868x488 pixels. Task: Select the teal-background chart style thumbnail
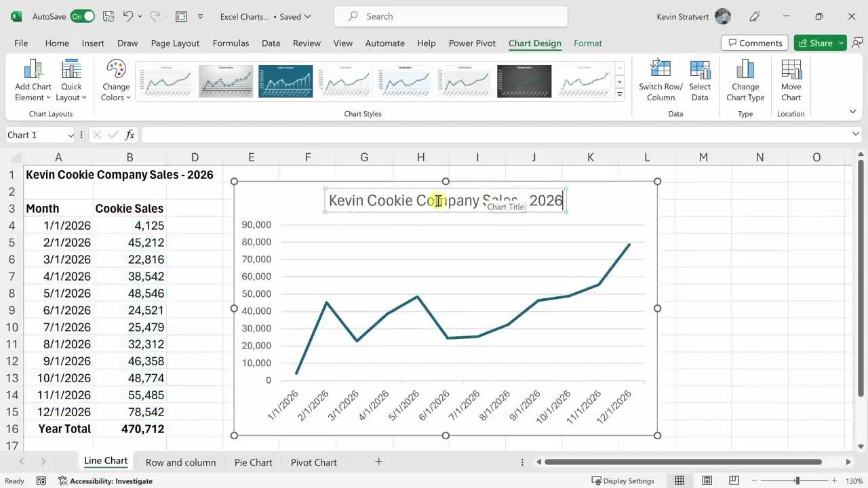click(x=285, y=81)
